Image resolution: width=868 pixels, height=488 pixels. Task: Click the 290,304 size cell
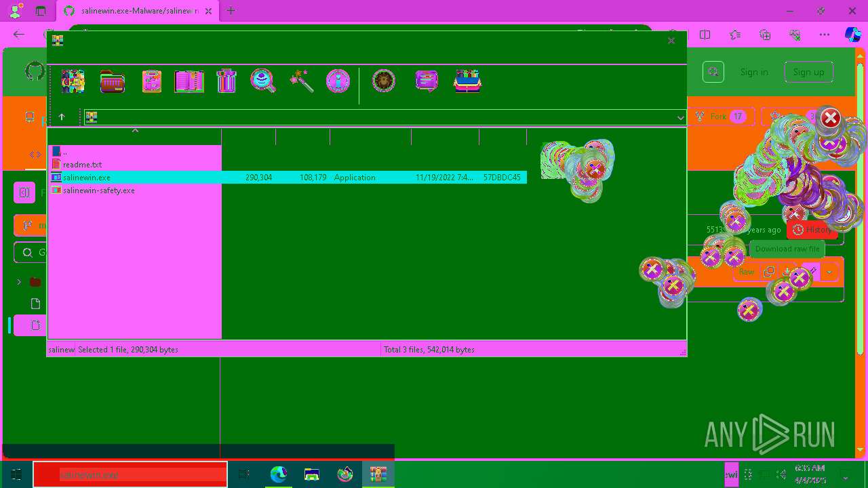point(258,178)
